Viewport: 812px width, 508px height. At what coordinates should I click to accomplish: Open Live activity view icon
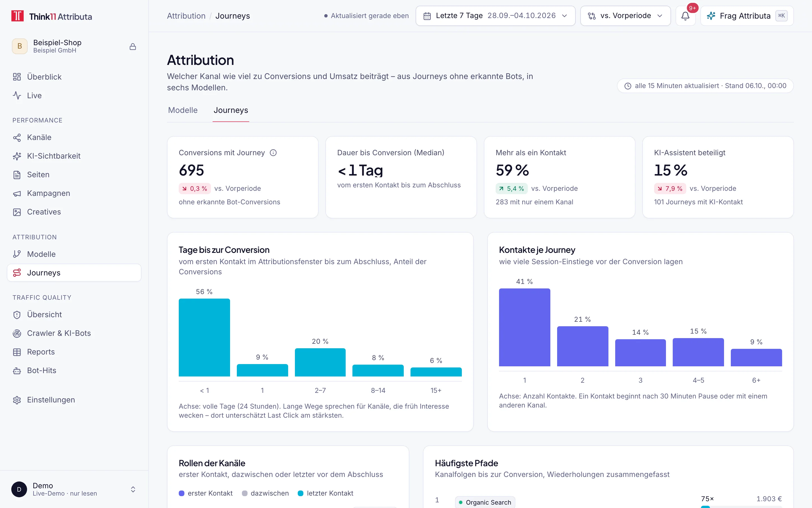pos(17,95)
